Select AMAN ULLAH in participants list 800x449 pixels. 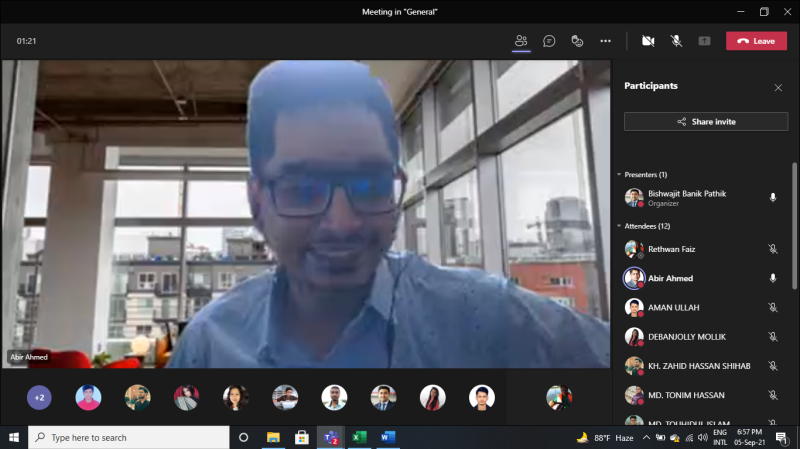tap(673, 308)
